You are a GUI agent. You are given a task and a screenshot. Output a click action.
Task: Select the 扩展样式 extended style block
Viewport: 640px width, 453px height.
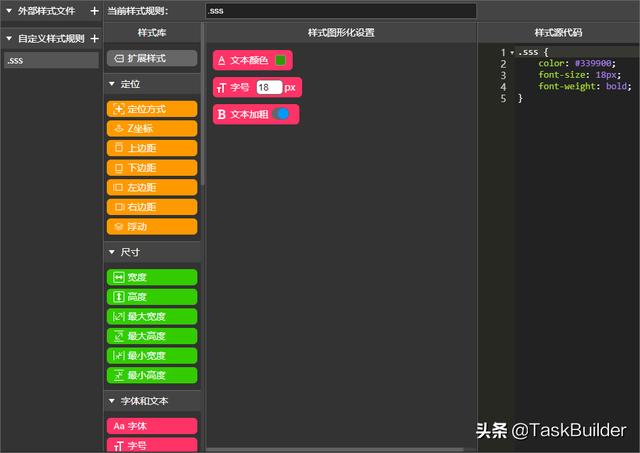152,58
